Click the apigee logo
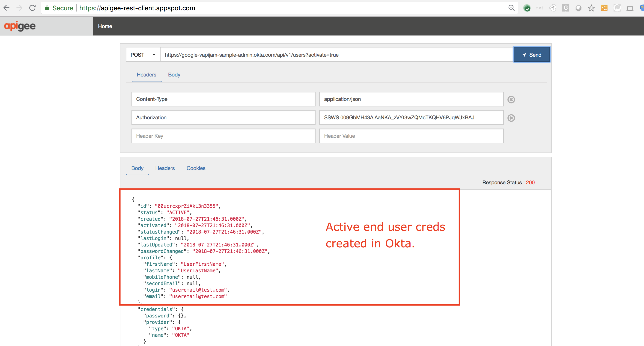This screenshot has width=644, height=346. (20, 26)
